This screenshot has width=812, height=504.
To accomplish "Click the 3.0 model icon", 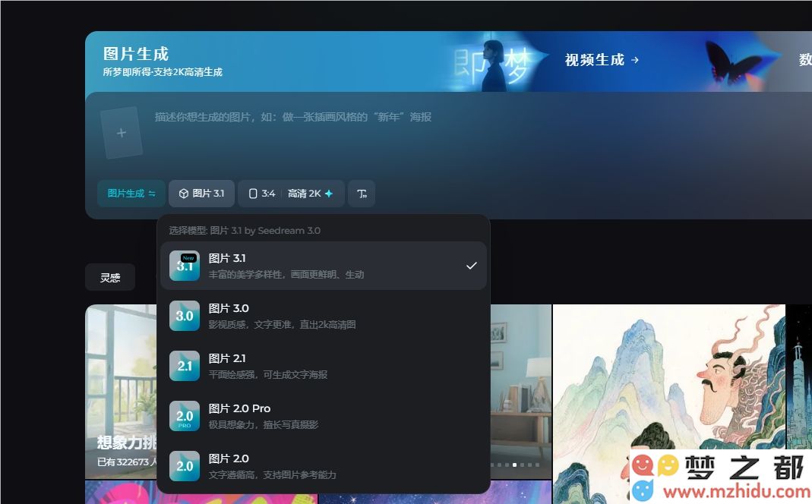I will tap(185, 316).
